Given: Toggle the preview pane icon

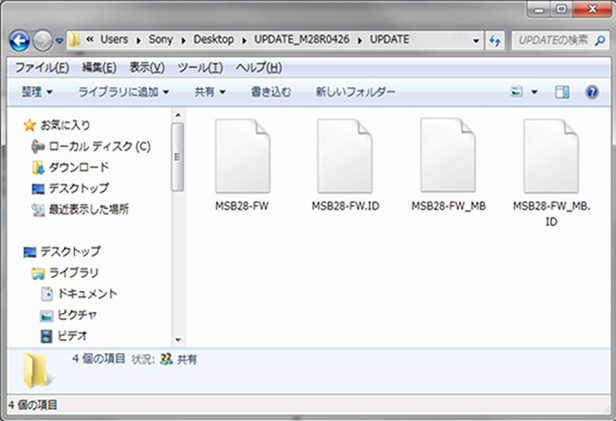Looking at the screenshot, I should (562, 92).
